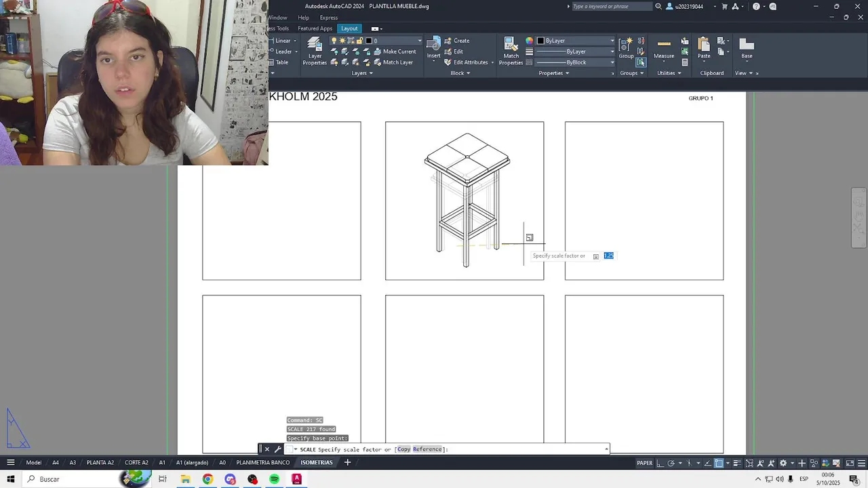The width and height of the screenshot is (868, 488).
Task: Click the Table annotation tool
Action: coord(278,62)
